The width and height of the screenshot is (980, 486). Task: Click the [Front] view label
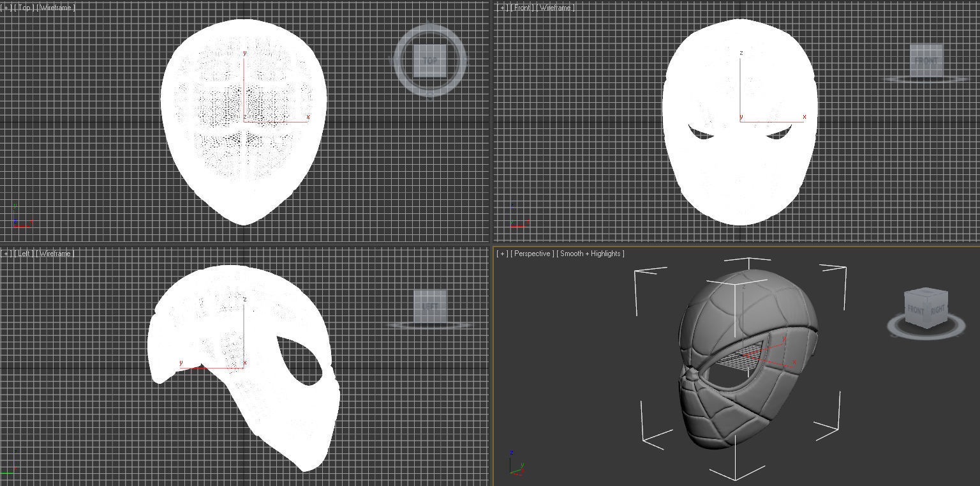coord(523,8)
